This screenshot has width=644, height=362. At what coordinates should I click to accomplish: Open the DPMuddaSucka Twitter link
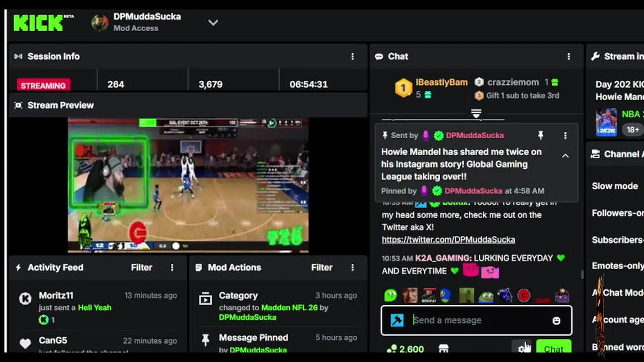[x=448, y=240]
